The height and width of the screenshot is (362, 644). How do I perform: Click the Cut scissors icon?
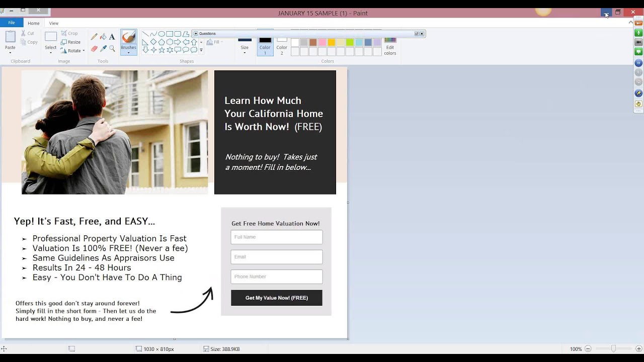(23, 33)
